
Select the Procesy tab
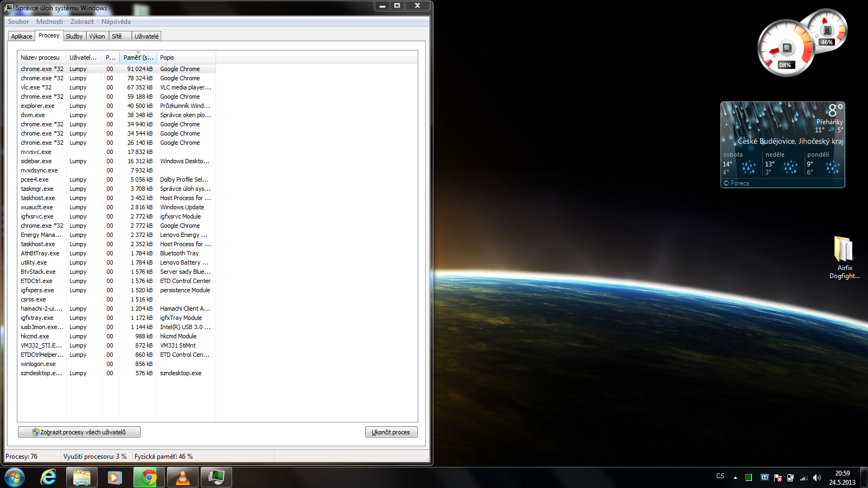tap(49, 35)
